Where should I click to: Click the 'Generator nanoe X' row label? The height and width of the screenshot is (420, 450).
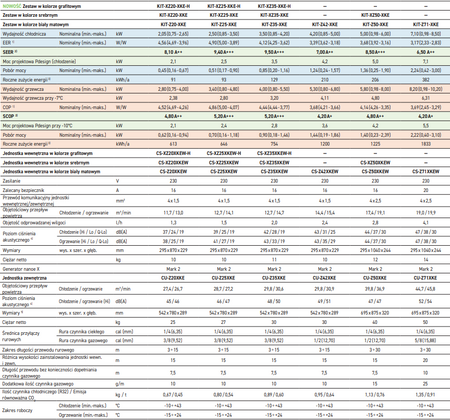pos(21,269)
